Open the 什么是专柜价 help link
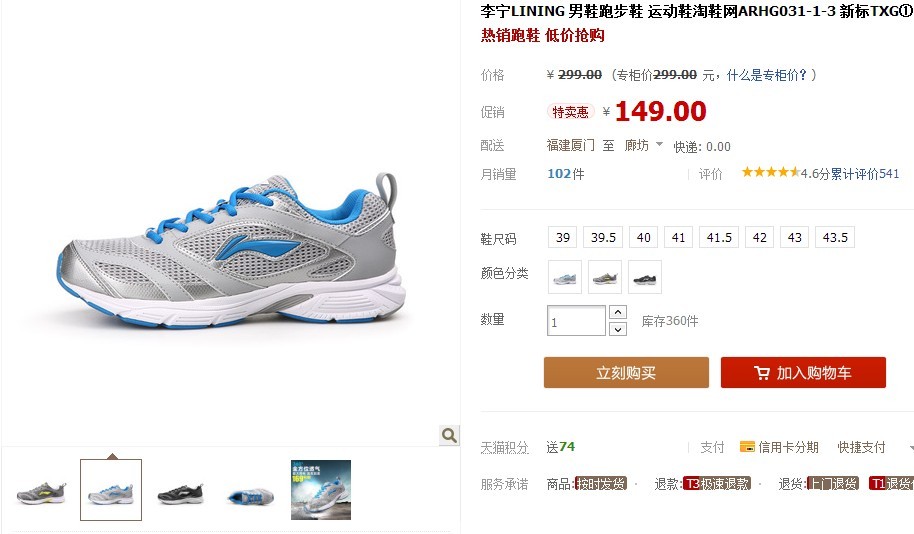This screenshot has height=534, width=914. click(x=766, y=75)
